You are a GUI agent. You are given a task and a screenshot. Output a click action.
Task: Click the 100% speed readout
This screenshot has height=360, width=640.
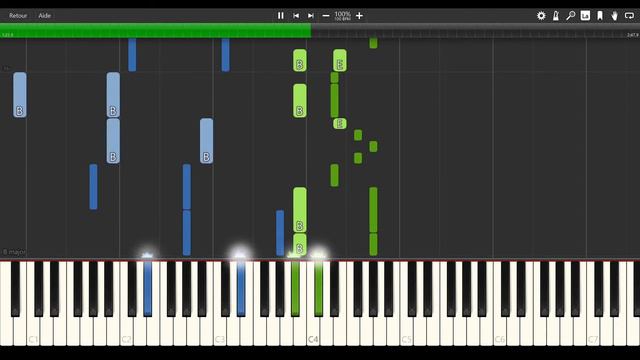click(x=342, y=16)
